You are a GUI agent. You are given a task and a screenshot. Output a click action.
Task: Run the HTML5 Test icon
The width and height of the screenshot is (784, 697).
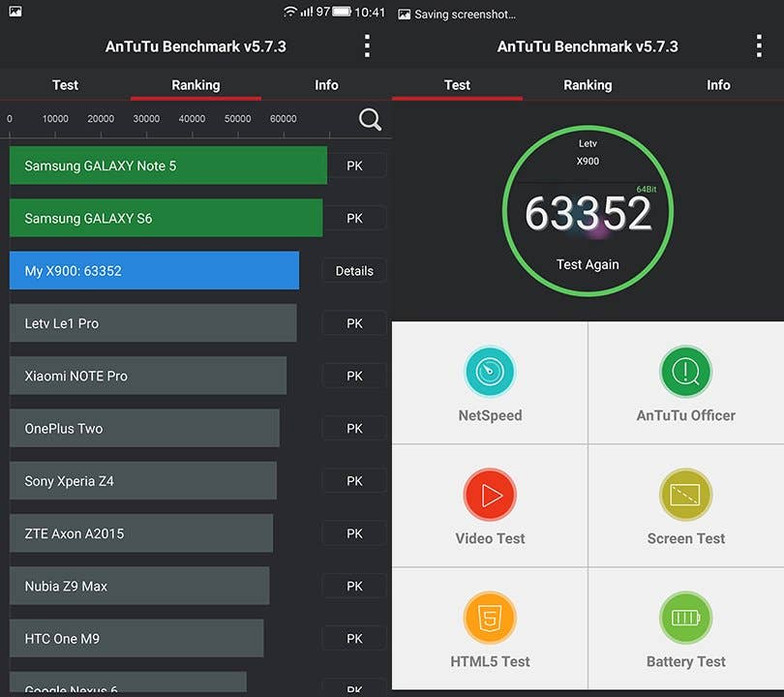click(x=490, y=618)
